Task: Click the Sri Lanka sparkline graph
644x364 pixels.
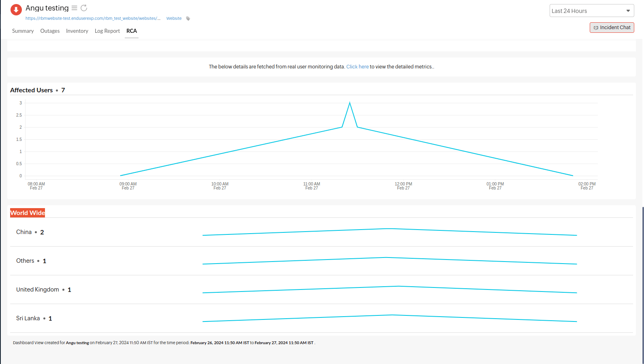Action: click(x=389, y=318)
